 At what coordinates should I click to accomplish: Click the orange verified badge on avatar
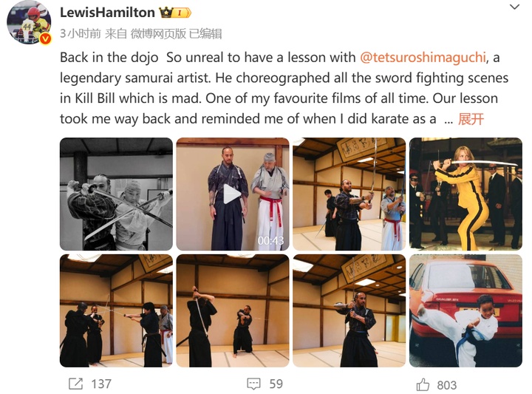click(44, 38)
